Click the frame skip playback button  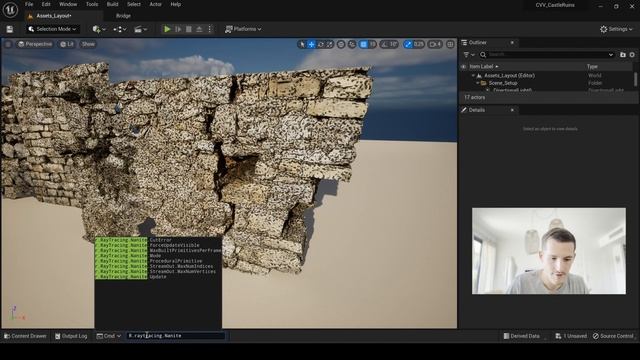(178, 29)
